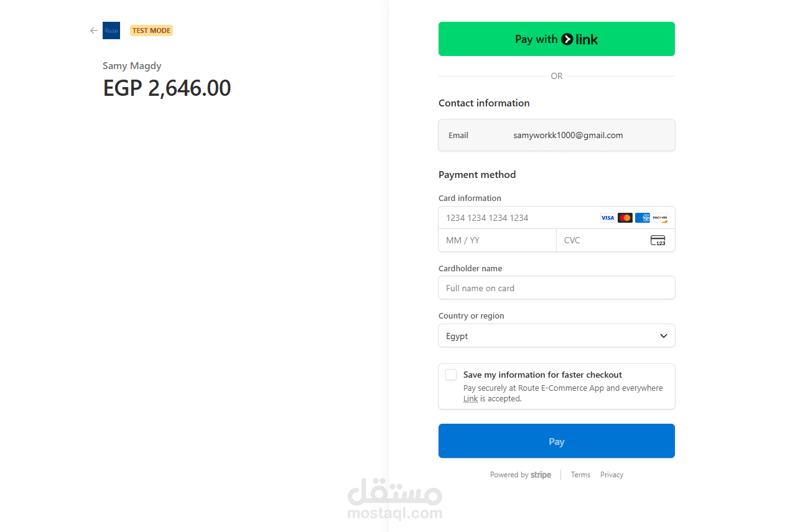Image resolution: width=790 pixels, height=532 pixels.
Task: Enable save my information checkbox
Action: click(x=451, y=375)
